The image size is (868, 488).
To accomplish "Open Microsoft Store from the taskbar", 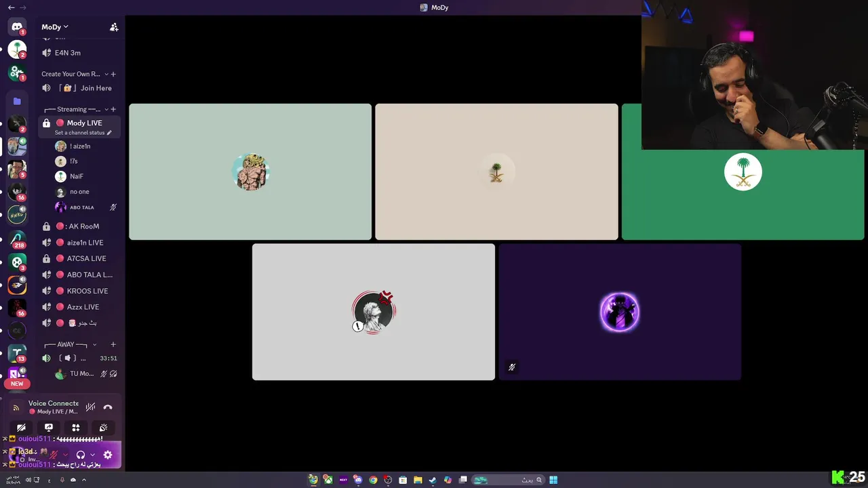I will (403, 480).
